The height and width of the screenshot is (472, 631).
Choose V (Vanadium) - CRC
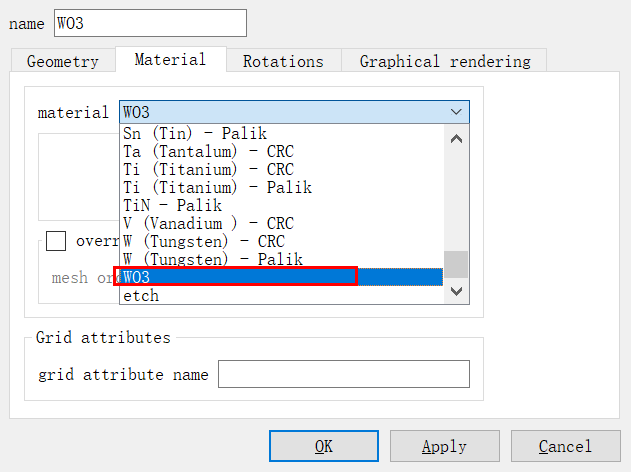tap(282, 223)
